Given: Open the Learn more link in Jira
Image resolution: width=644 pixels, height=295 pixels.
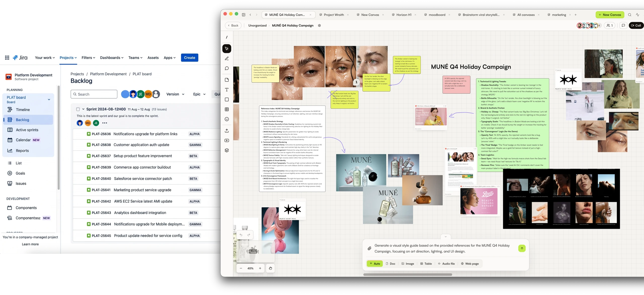Looking at the screenshot, I should [x=30, y=244].
